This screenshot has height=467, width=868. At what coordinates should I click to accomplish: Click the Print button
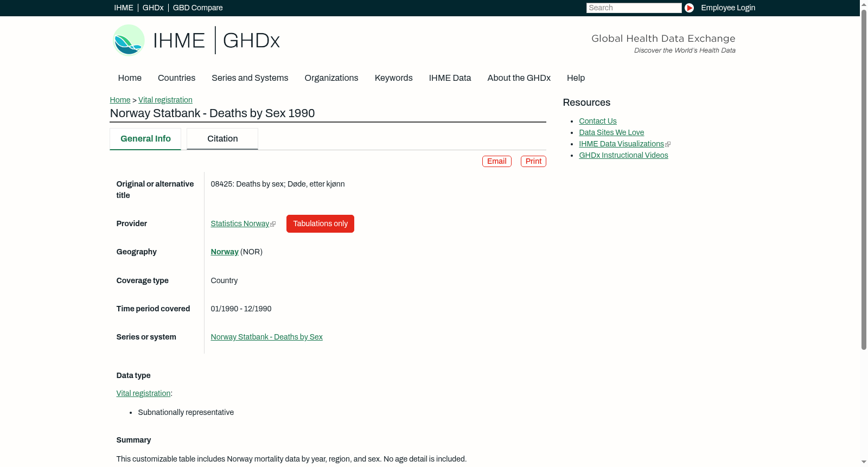click(533, 161)
